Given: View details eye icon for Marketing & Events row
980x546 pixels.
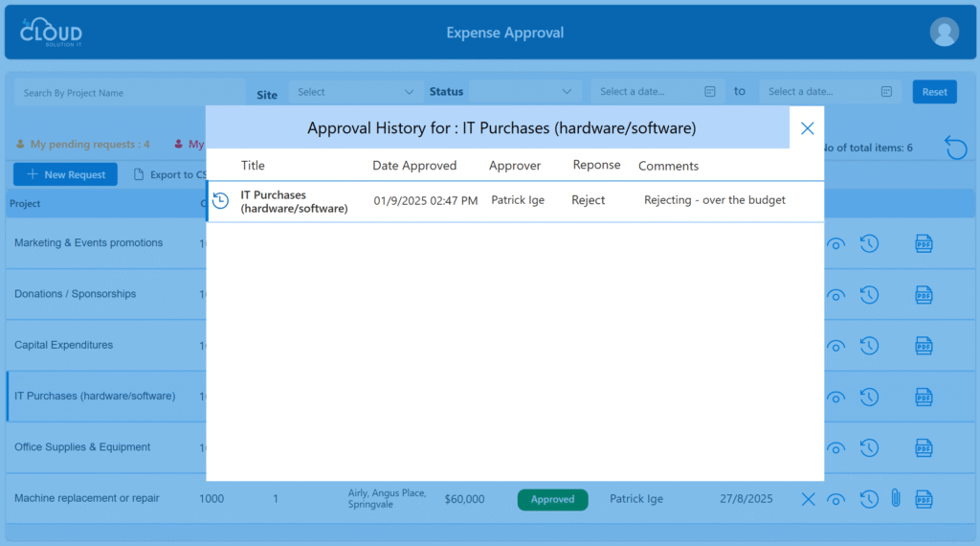Looking at the screenshot, I should tap(835, 244).
